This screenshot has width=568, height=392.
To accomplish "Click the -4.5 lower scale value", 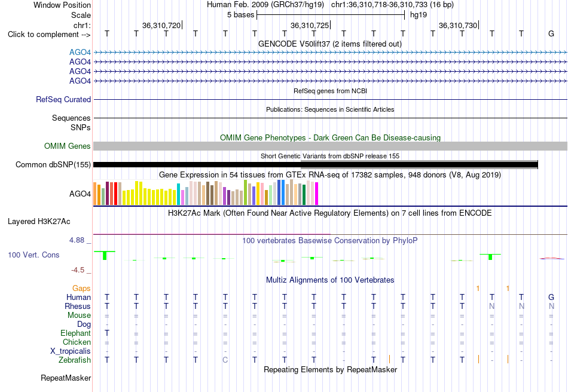I will [x=78, y=270].
